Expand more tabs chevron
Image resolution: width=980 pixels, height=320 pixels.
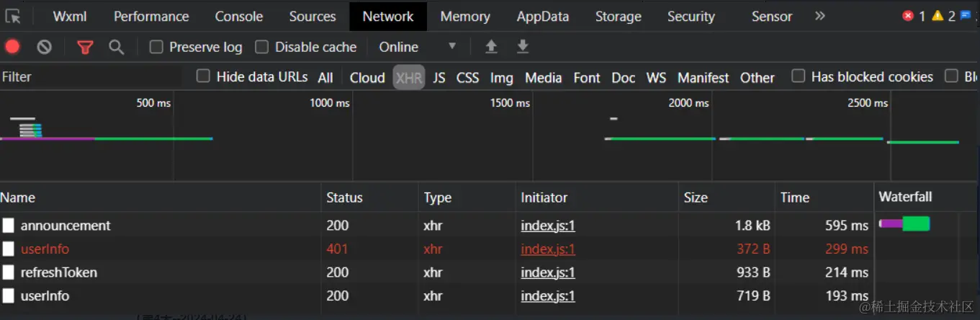tap(819, 16)
